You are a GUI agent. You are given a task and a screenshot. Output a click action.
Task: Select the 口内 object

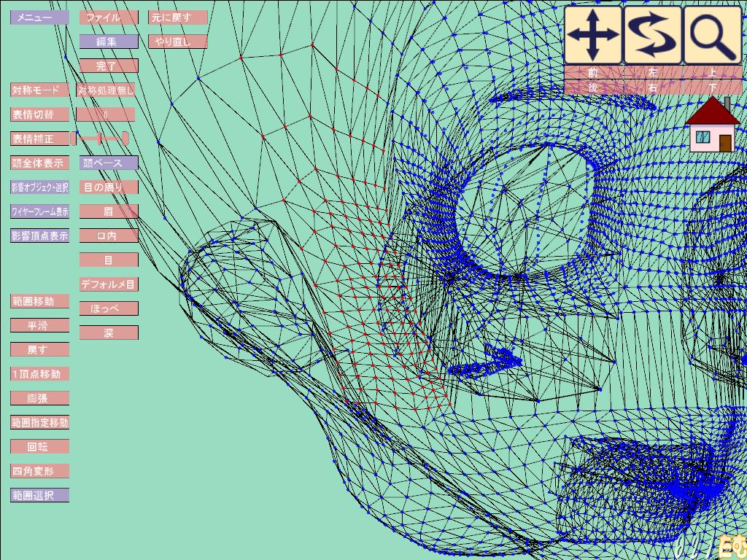pyautogui.click(x=109, y=236)
